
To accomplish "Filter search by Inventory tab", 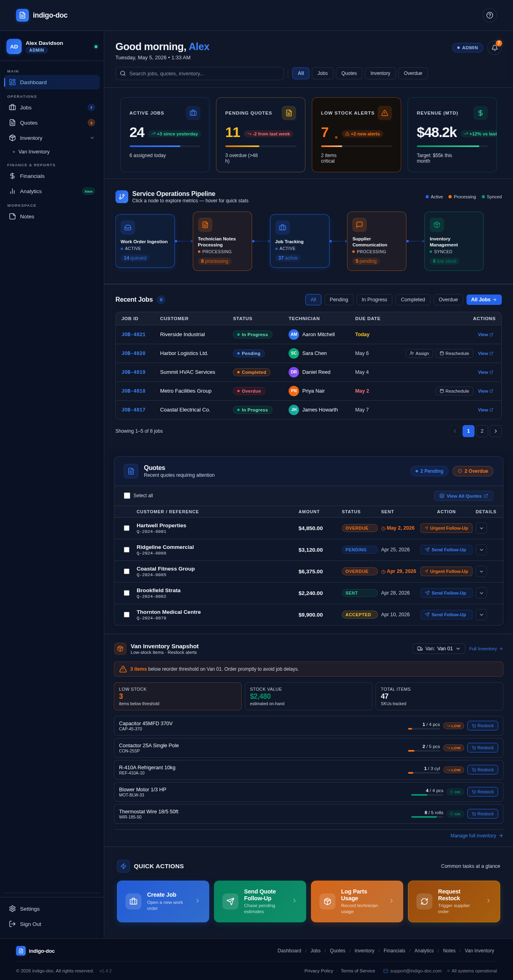I will click(380, 73).
